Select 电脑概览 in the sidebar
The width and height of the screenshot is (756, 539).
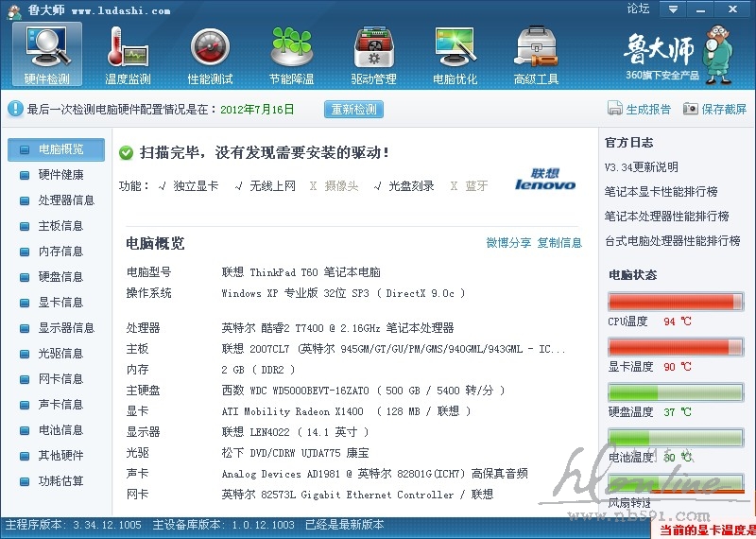coord(56,149)
